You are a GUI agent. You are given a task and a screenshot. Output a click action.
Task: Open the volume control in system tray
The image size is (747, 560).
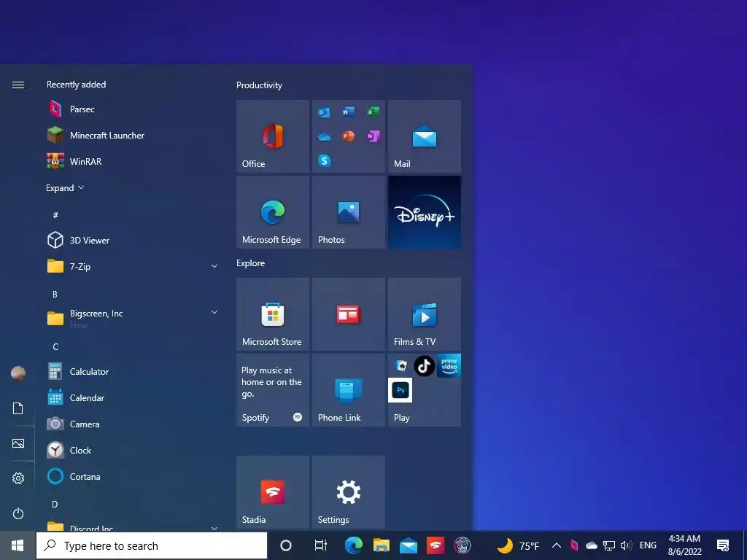click(626, 545)
